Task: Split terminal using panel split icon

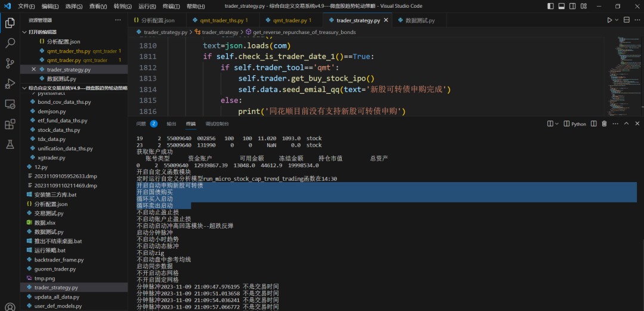Action: 550,124
